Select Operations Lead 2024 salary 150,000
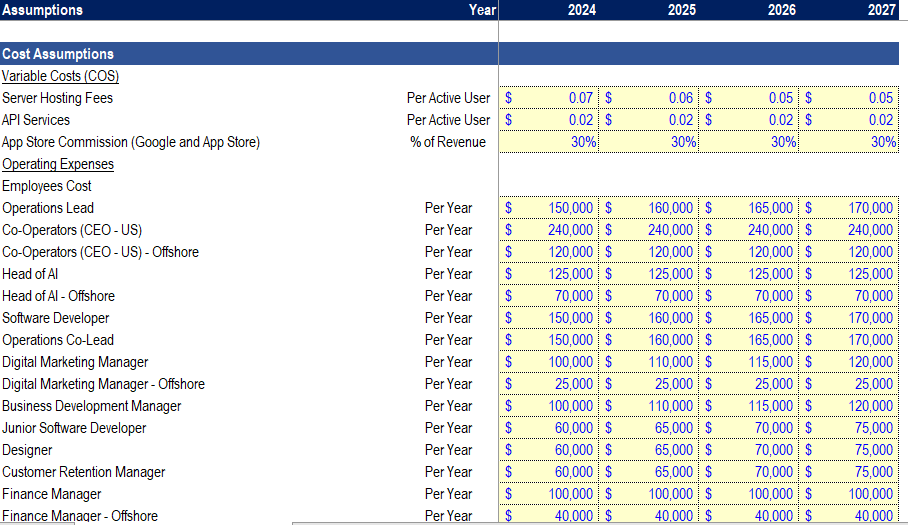 548,208
